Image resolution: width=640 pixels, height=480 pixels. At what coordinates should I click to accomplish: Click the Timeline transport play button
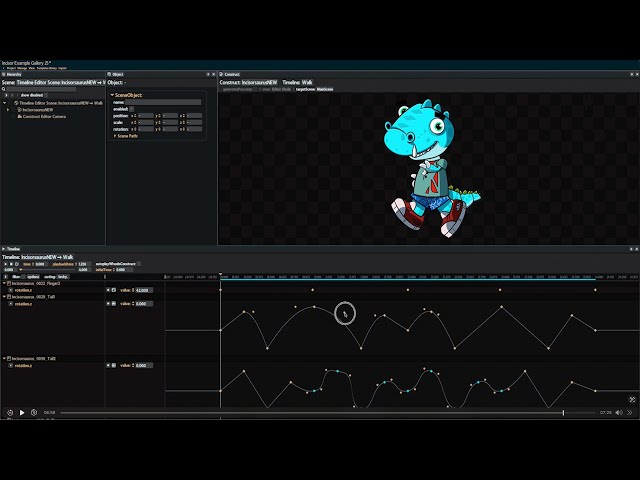click(6, 264)
